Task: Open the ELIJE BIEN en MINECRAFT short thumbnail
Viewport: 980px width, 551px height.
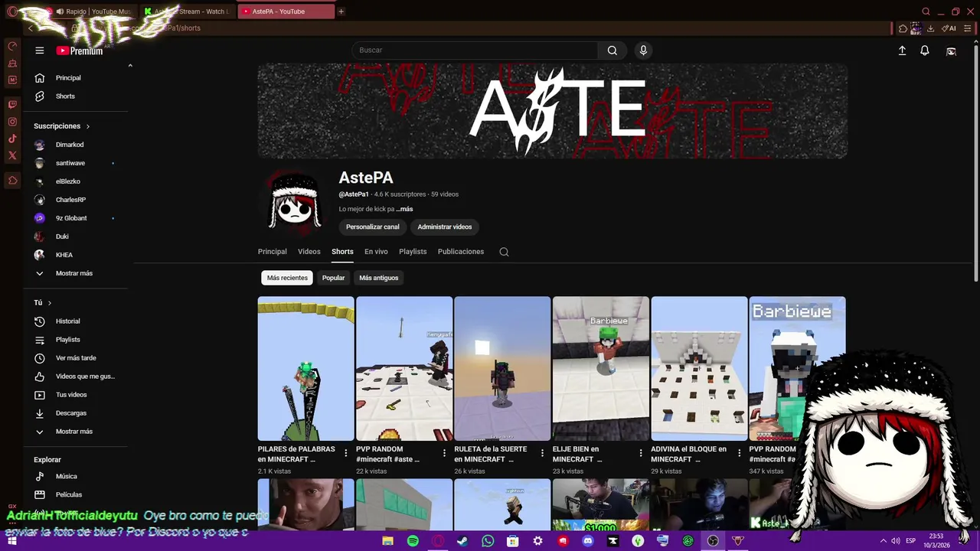Action: click(601, 369)
